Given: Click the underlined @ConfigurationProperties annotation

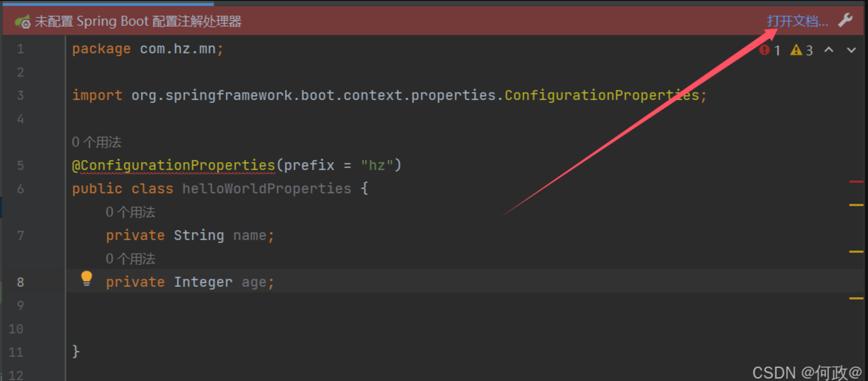Looking at the screenshot, I should [x=173, y=166].
